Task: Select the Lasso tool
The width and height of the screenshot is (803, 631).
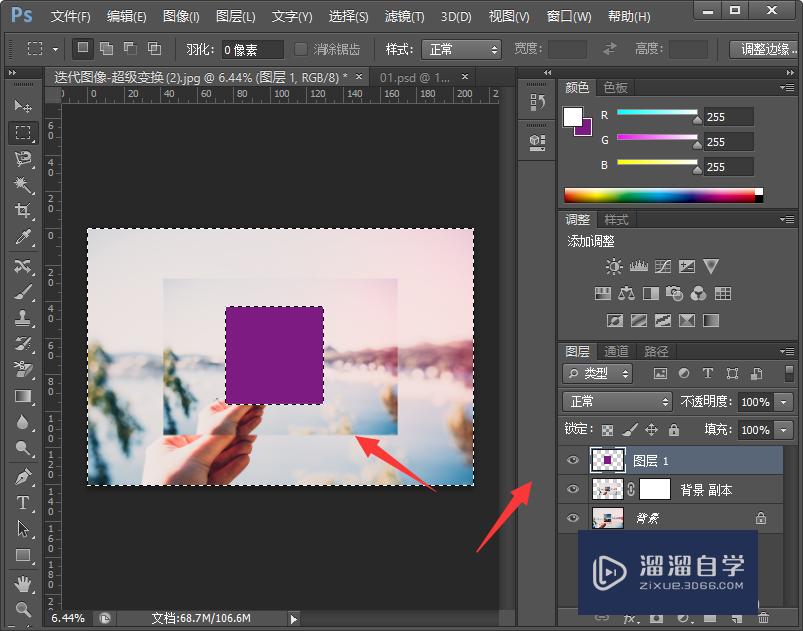Action: pos(23,159)
